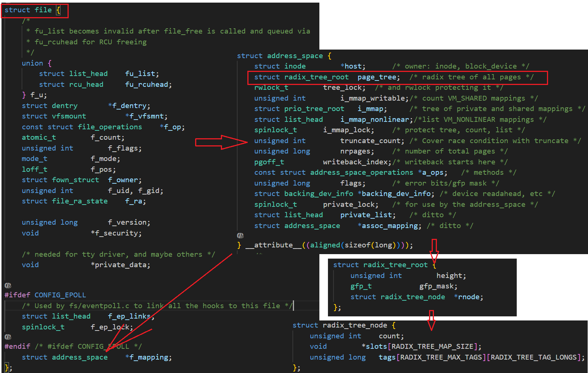The width and height of the screenshot is (588, 373).
Task: Click the f_mapping member name
Action: coord(150,357)
